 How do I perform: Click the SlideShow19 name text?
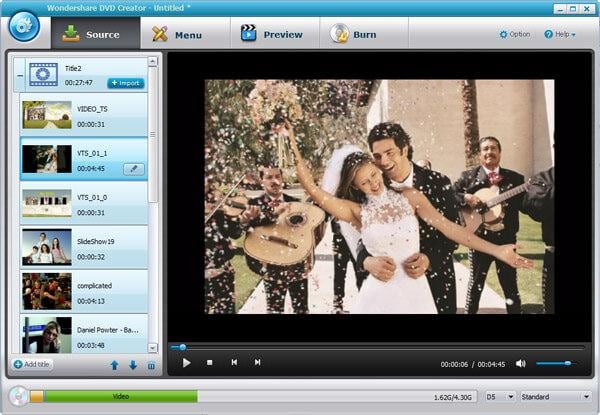click(96, 241)
